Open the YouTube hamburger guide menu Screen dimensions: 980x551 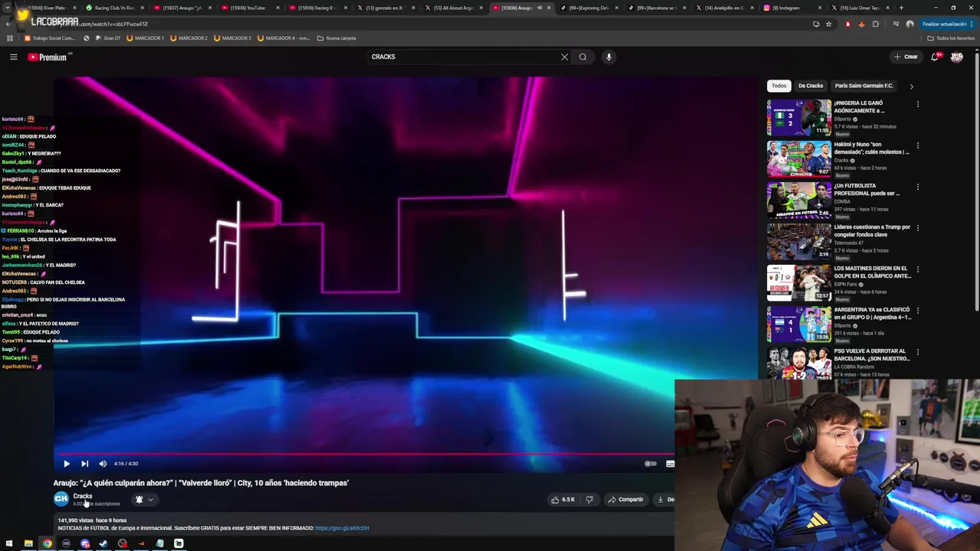(13, 57)
